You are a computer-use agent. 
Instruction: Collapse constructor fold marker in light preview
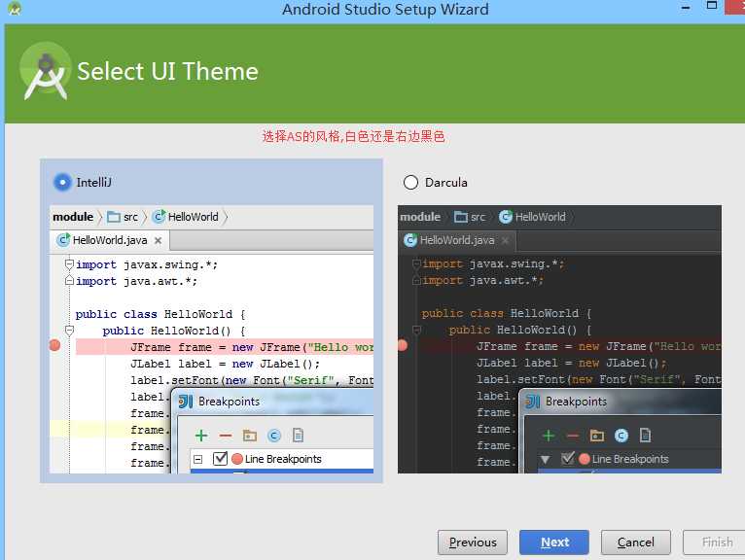[x=69, y=331]
